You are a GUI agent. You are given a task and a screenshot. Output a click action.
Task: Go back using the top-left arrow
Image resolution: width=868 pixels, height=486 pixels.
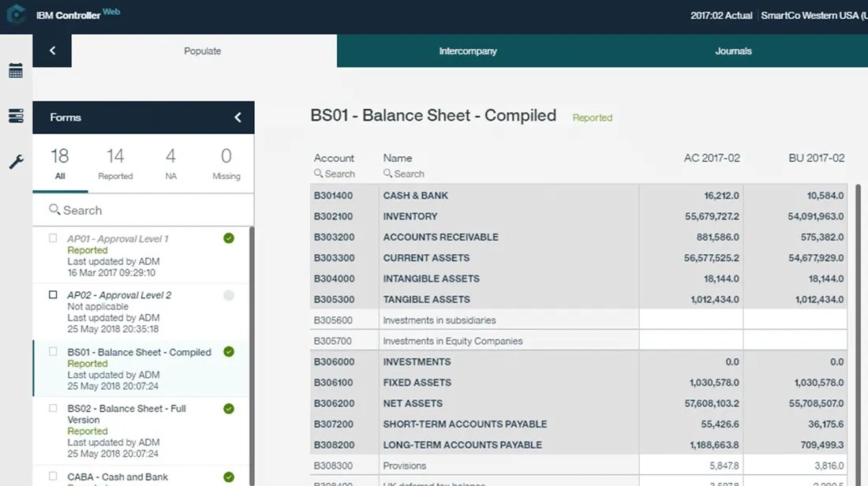coord(52,51)
